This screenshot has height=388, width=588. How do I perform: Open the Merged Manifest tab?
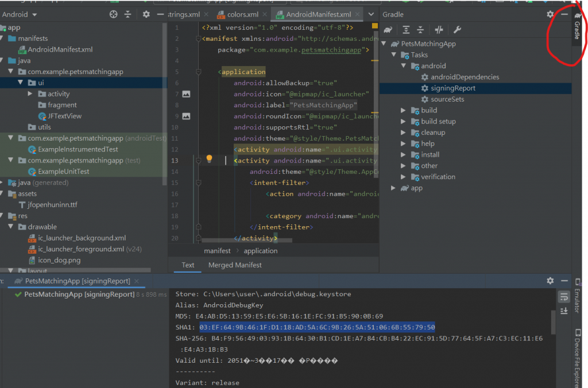pos(235,265)
